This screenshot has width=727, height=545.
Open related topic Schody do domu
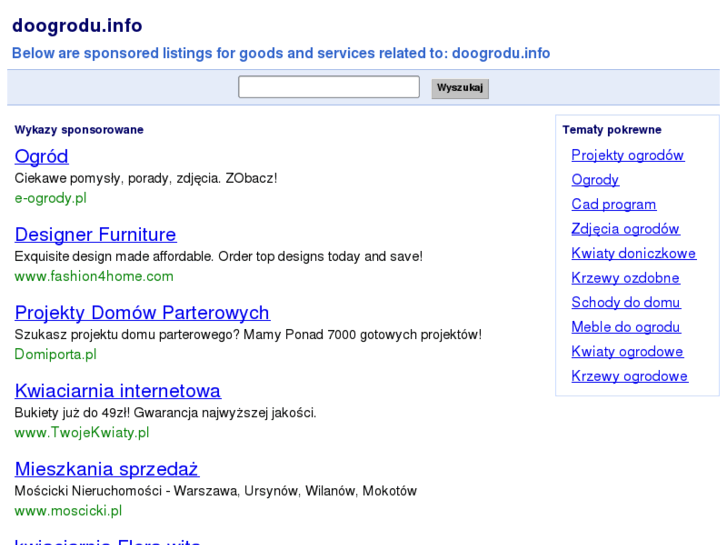pos(625,303)
